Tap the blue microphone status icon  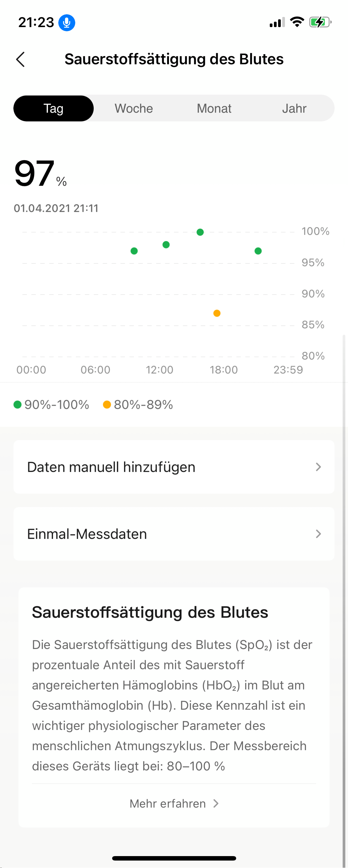pos(67,23)
